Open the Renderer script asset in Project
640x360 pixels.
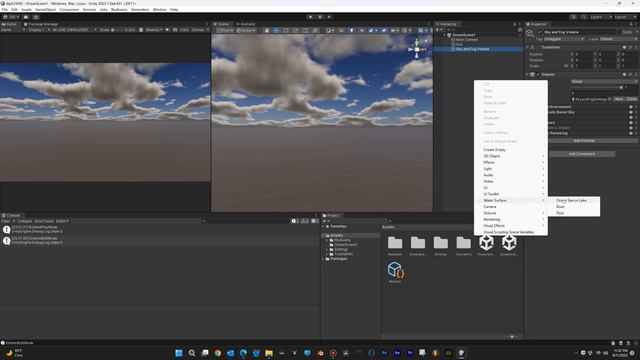pyautogui.click(x=395, y=271)
